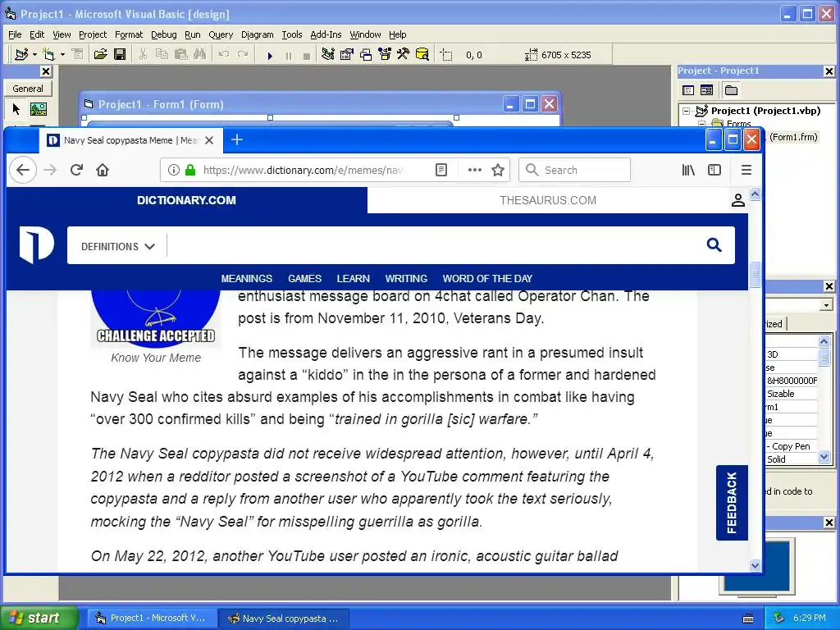Click the web page scroll-up arrow

point(756,194)
